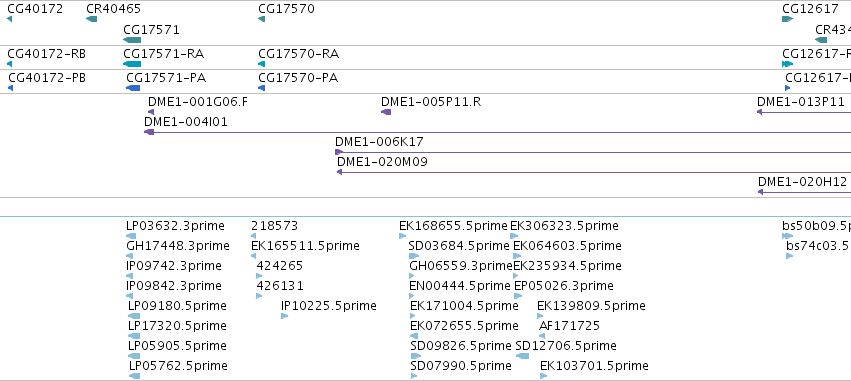Click the EK168655.5prime EST label
The width and height of the screenshot is (851, 381).
[x=453, y=226]
